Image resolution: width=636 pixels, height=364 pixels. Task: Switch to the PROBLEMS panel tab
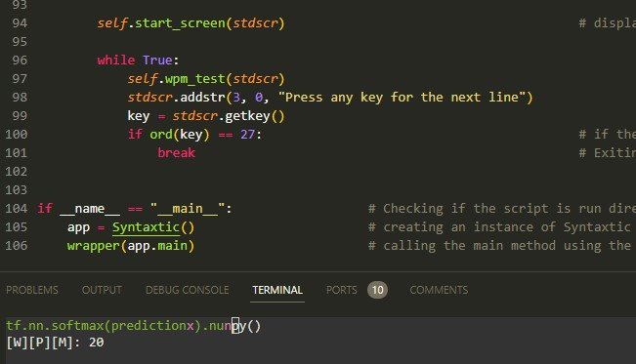point(32,290)
